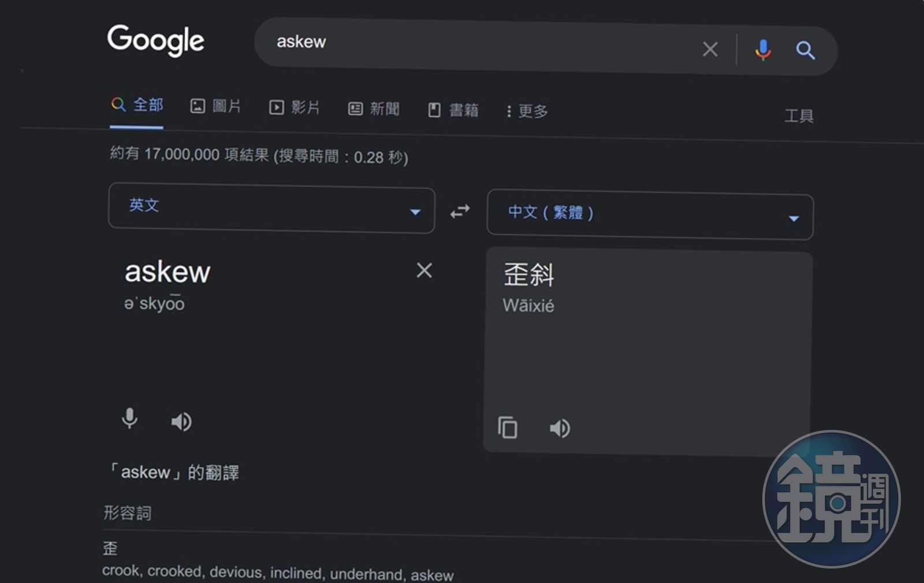Click the Google logo
The width and height of the screenshot is (924, 583).
(x=156, y=40)
